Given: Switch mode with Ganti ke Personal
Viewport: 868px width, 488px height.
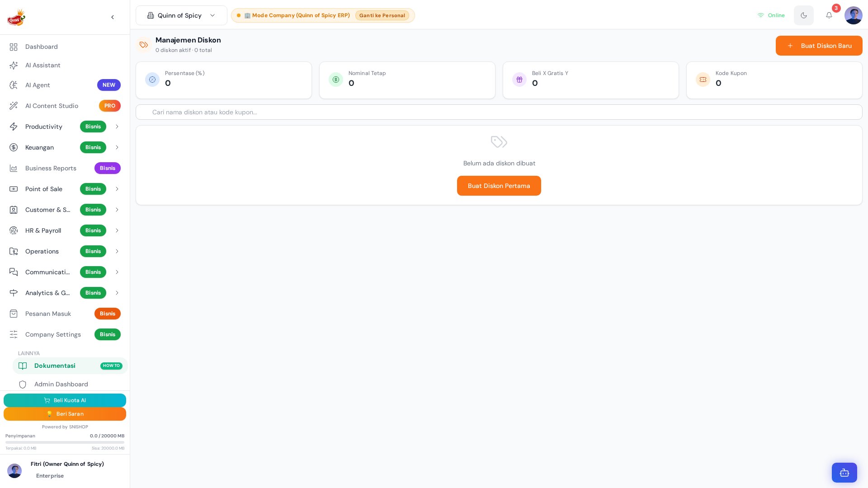Looking at the screenshot, I should (382, 15).
